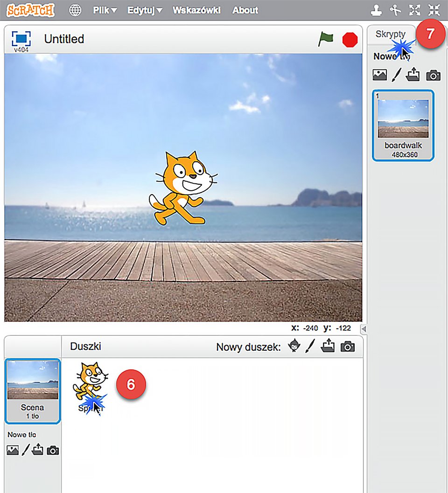The width and height of the screenshot is (448, 493).
Task: Choose backdrop from library in right panel
Action: [x=380, y=75]
